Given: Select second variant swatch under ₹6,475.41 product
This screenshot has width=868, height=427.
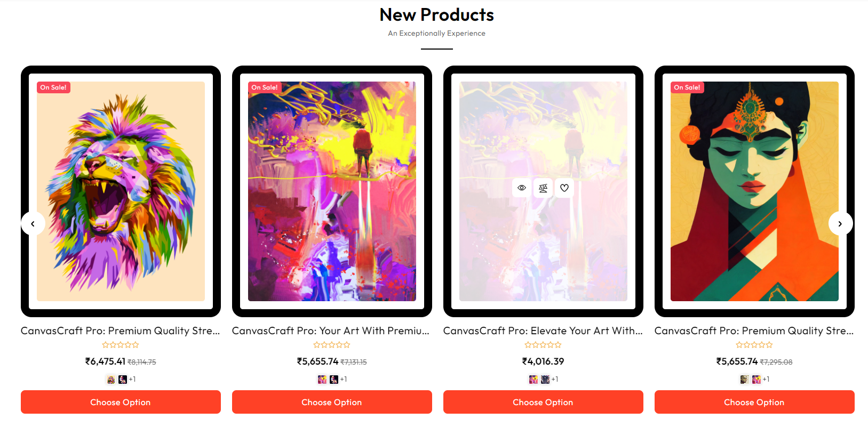Looking at the screenshot, I should click(x=123, y=380).
